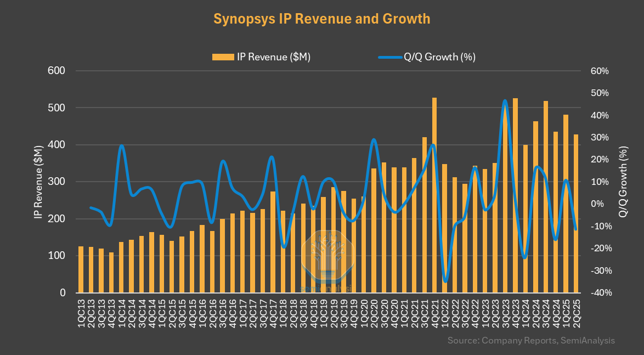The height and width of the screenshot is (355, 644).
Task: Click the orange IP Revenue legend swatch
Action: (223, 57)
